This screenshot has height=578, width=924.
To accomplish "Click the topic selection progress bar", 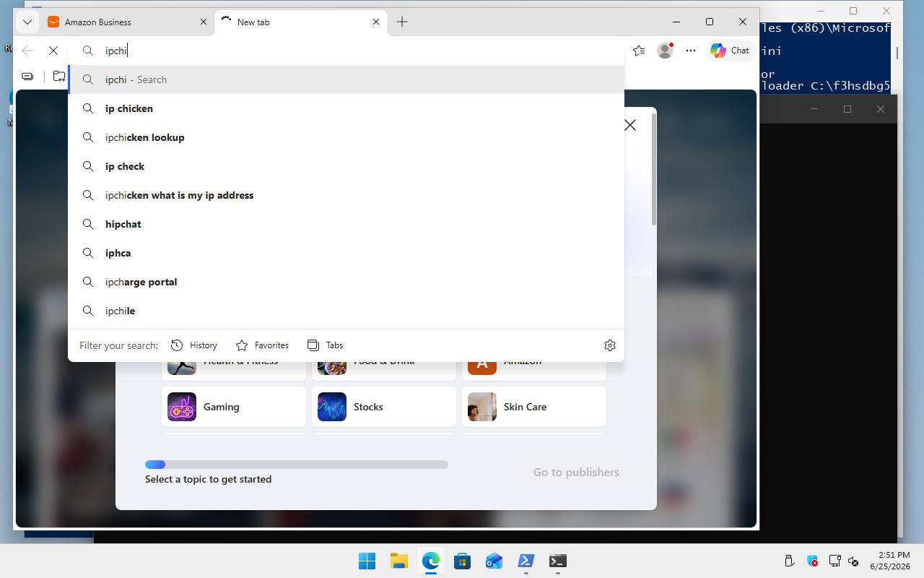I will point(297,465).
